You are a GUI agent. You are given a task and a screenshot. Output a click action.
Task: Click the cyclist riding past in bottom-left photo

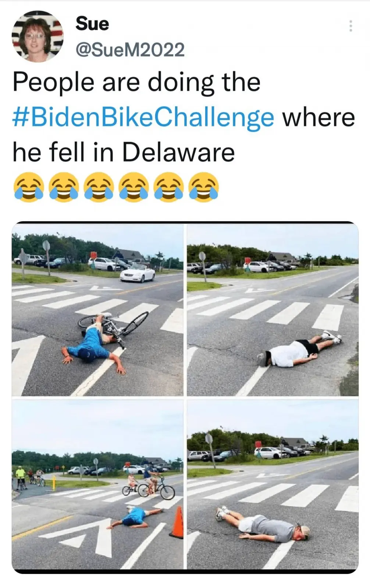(x=154, y=482)
